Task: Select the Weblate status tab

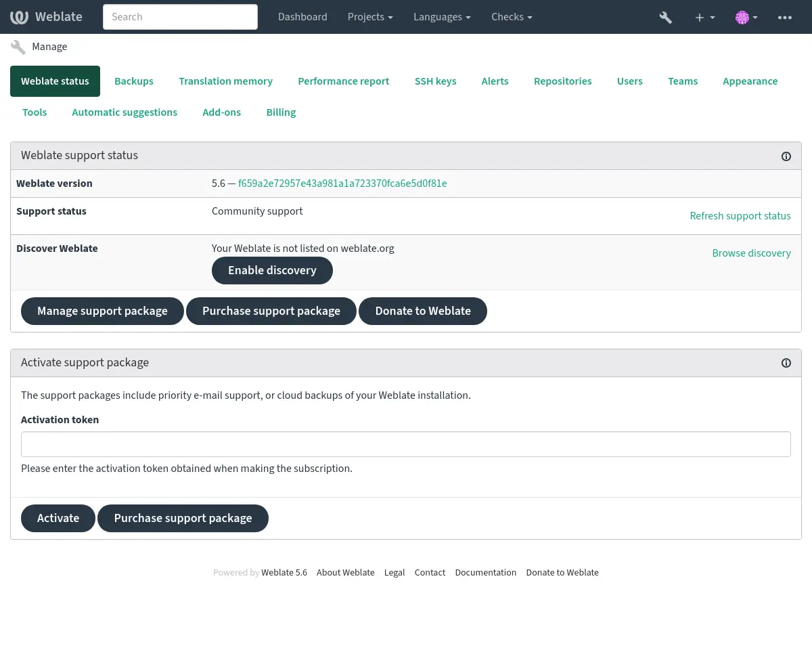Action: coord(55,81)
